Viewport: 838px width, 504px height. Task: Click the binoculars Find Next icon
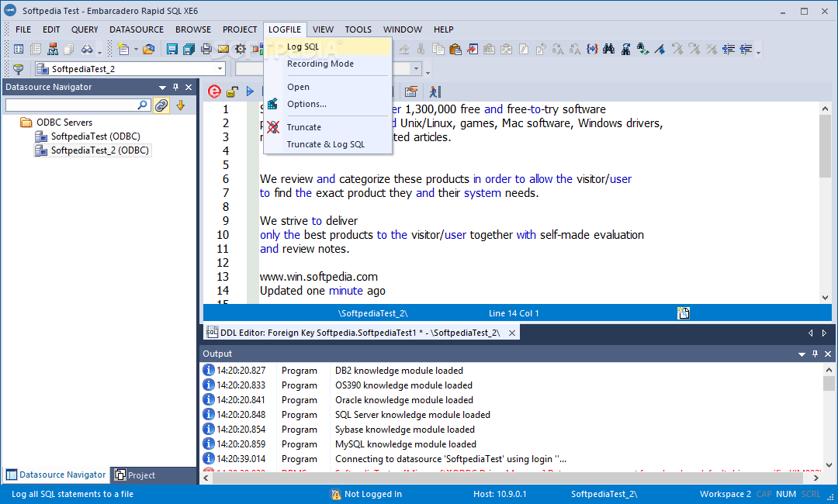pyautogui.click(x=626, y=50)
